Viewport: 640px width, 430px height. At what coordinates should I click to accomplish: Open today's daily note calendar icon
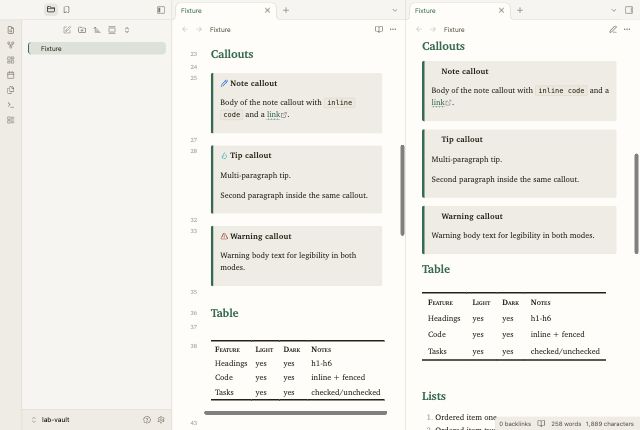tap(11, 75)
